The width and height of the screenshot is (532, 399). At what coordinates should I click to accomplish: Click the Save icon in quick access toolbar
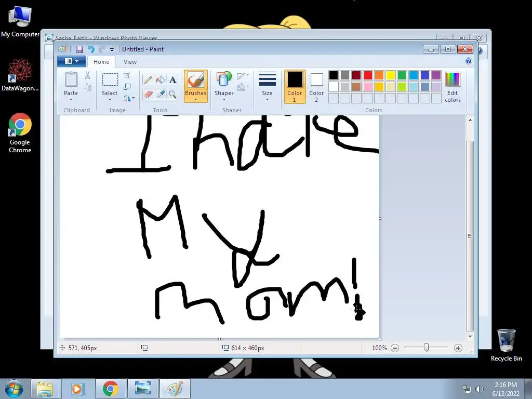click(x=79, y=49)
